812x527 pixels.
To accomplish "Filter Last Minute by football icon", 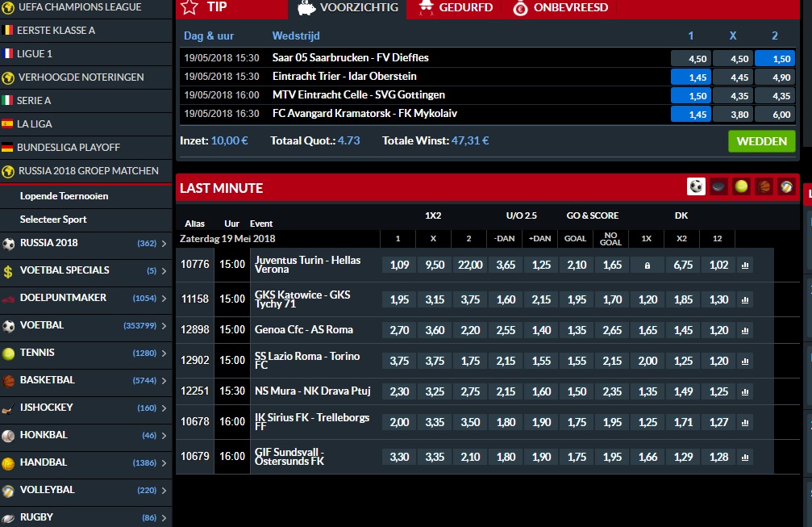I will 696,186.
